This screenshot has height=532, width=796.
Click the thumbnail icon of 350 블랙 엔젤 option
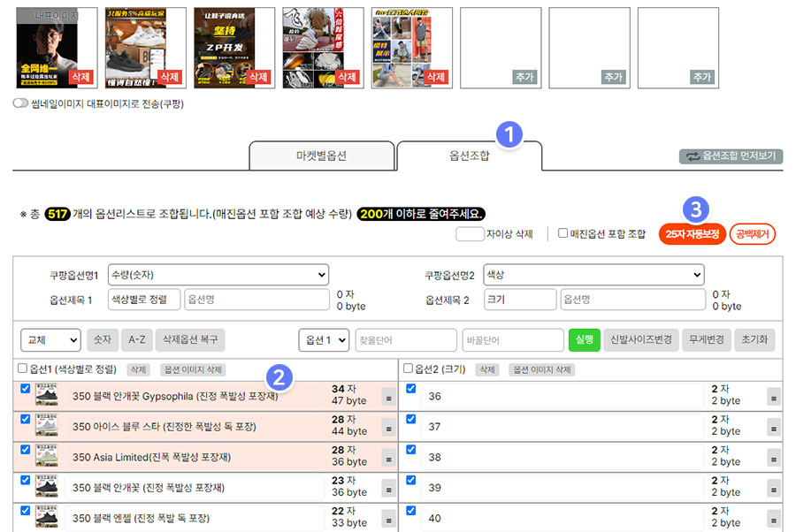point(47,518)
